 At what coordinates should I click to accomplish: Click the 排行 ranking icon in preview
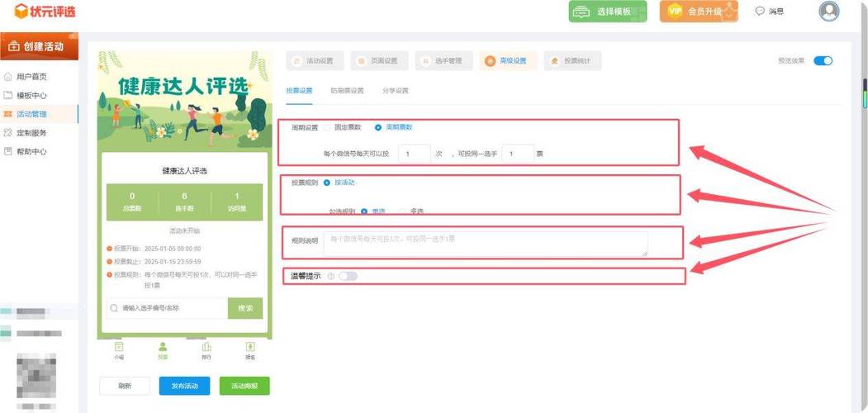click(206, 347)
